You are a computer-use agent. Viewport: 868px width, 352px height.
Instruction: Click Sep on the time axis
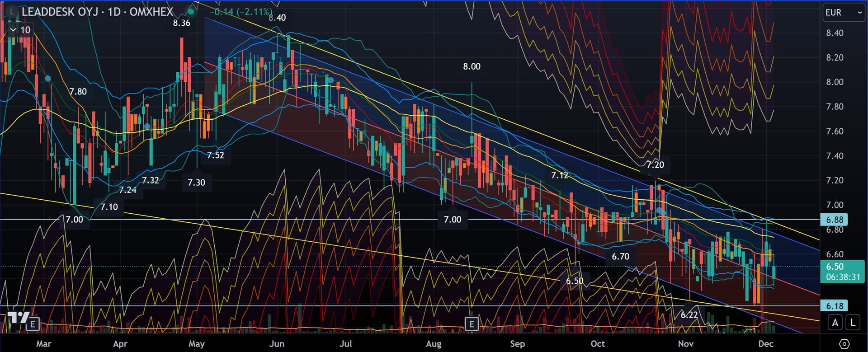pos(518,344)
